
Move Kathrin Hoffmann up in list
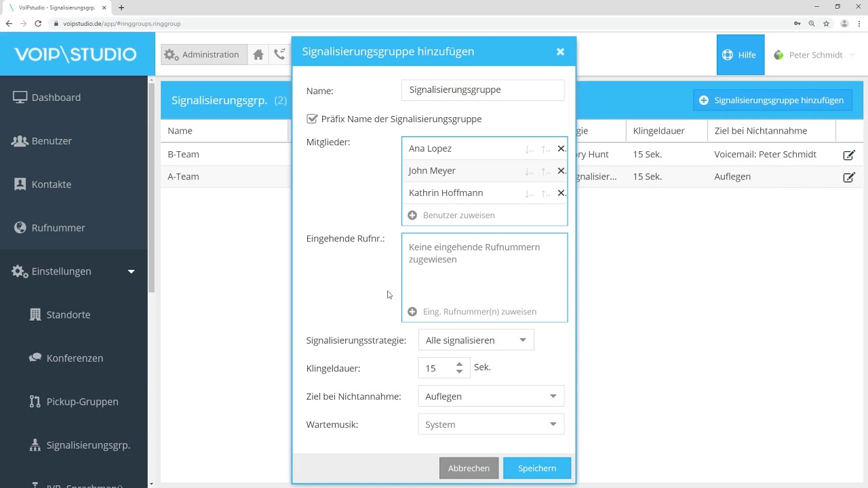[546, 194]
